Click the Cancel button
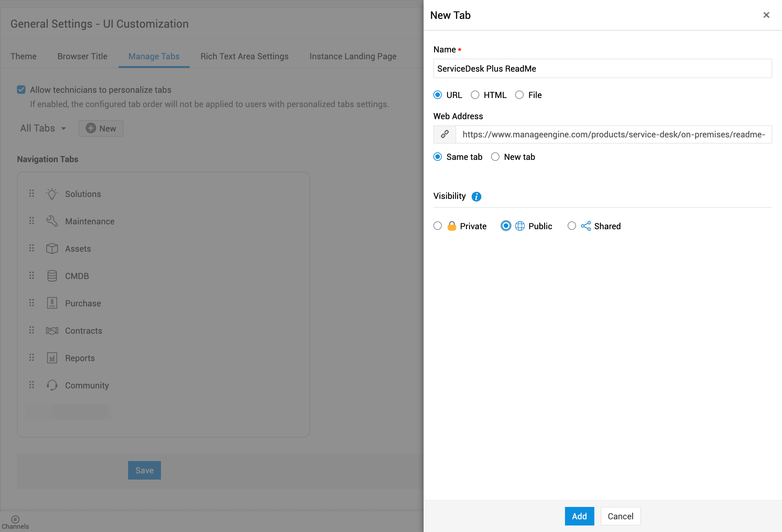Viewport: 782px width, 532px height. [620, 516]
